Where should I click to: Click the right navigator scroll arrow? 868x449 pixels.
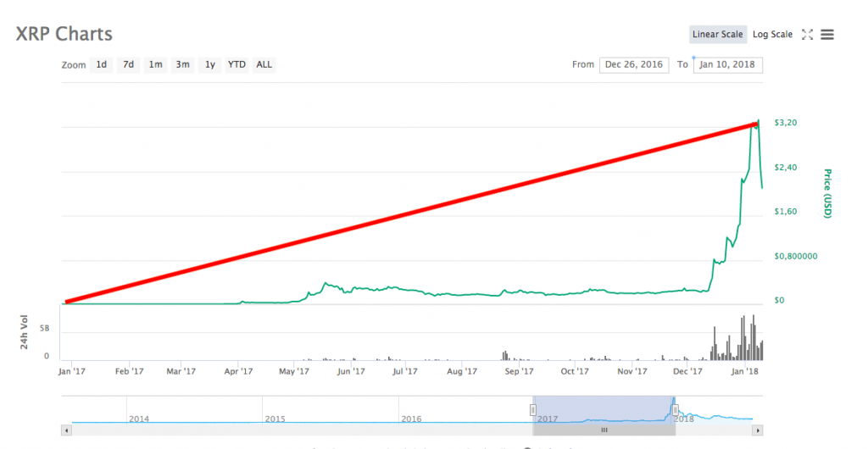[x=757, y=430]
